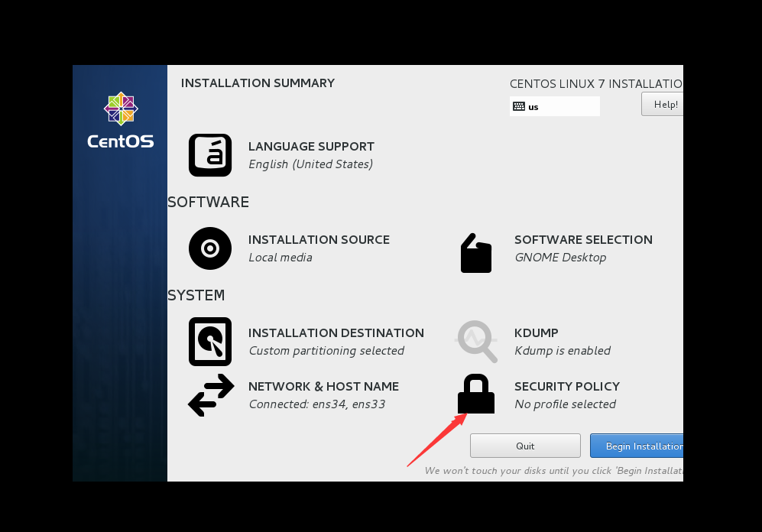Click the CentOS wordmark text
Image resolution: width=762 pixels, height=532 pixels.
point(121,141)
